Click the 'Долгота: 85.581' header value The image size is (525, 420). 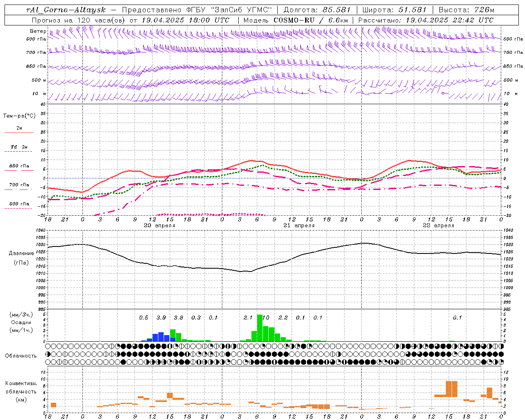pyautogui.click(x=318, y=10)
